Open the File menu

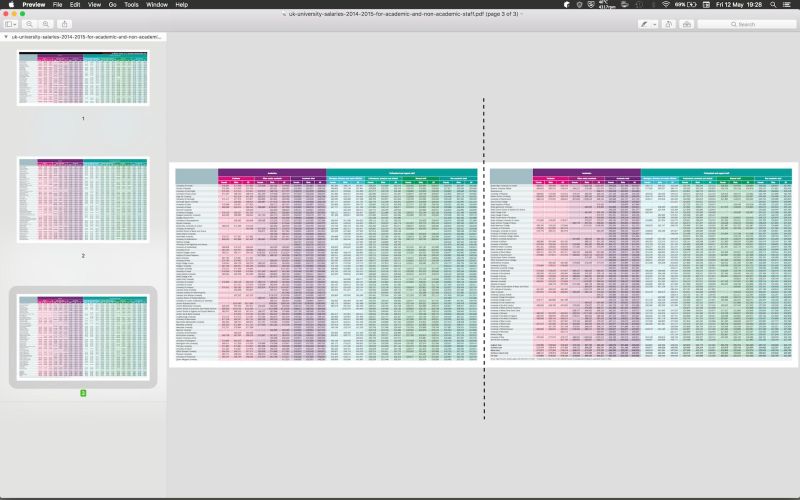tap(57, 4)
